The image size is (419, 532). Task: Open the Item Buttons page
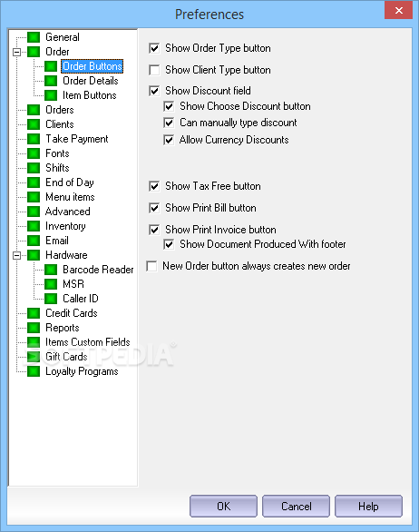pos(90,95)
